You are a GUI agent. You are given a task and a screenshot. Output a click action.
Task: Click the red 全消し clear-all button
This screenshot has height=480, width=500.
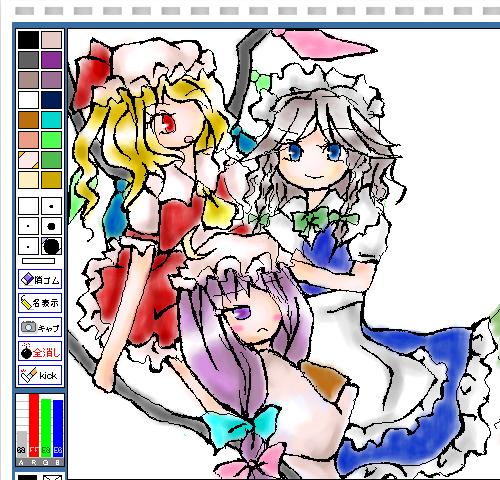click(x=40, y=351)
